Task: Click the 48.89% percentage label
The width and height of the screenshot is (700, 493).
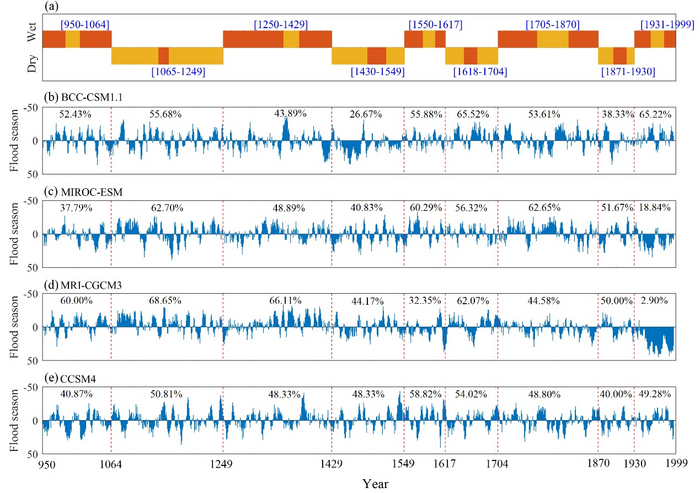Action: click(289, 208)
